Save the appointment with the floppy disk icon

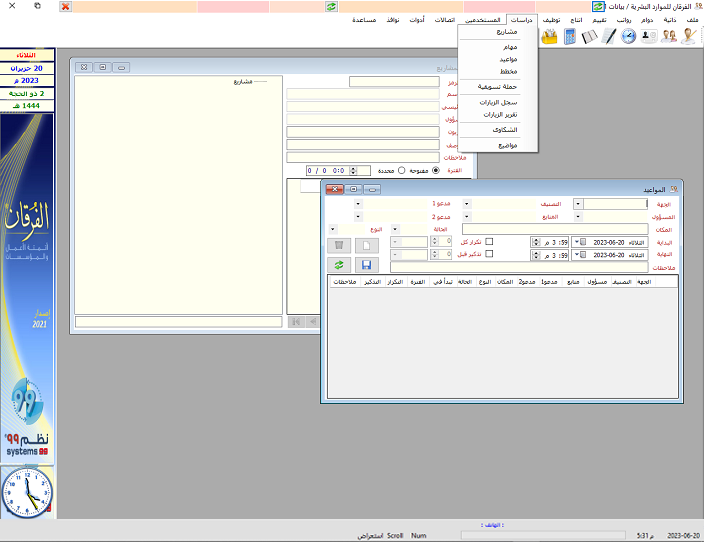(366, 265)
